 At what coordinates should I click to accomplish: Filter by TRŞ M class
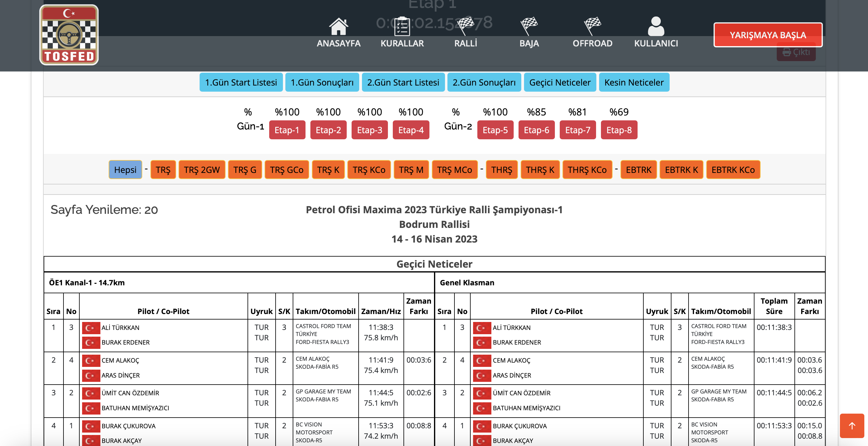[x=411, y=170]
